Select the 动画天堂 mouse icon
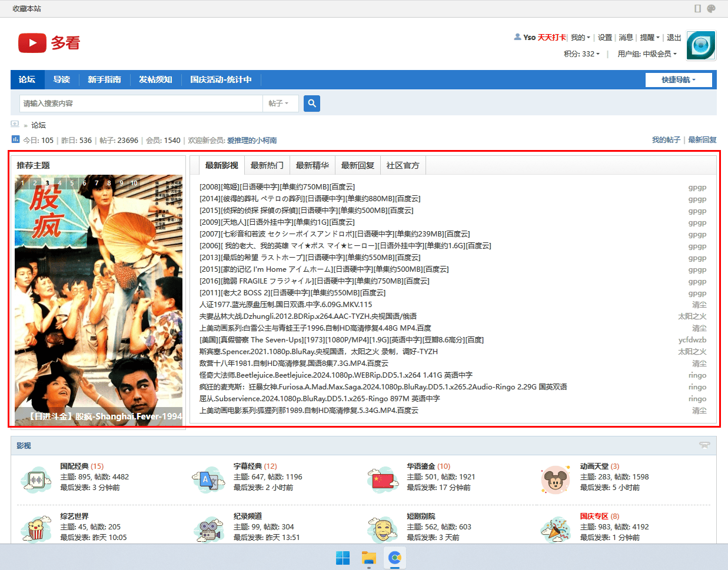 click(x=555, y=480)
